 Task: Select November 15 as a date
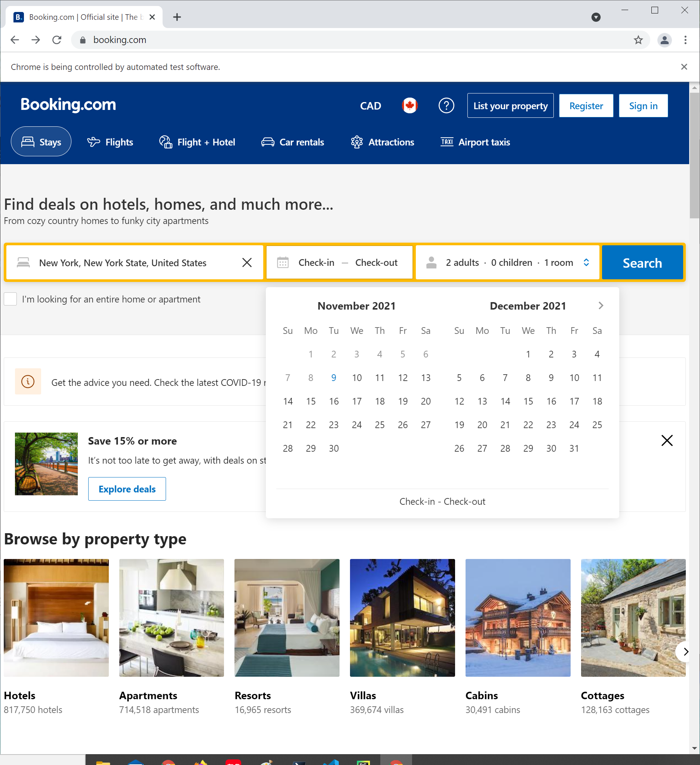[311, 401]
